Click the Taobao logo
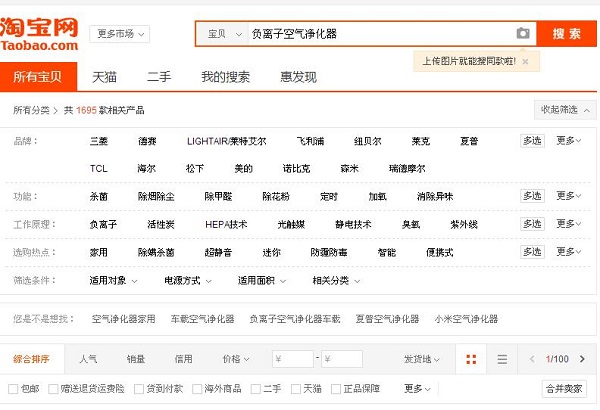The width and height of the screenshot is (600, 410). (x=40, y=32)
